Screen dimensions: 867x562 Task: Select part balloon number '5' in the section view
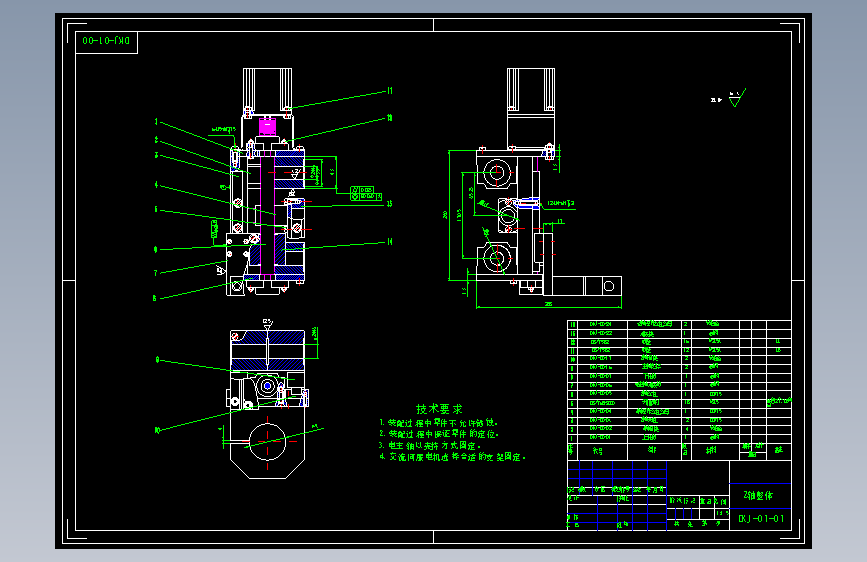click(156, 210)
